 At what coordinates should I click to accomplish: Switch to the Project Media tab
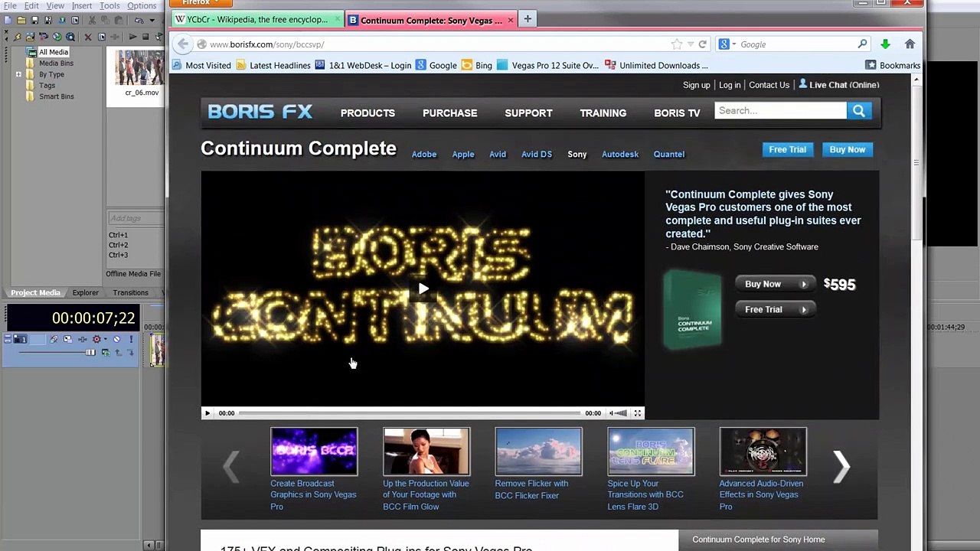click(35, 292)
